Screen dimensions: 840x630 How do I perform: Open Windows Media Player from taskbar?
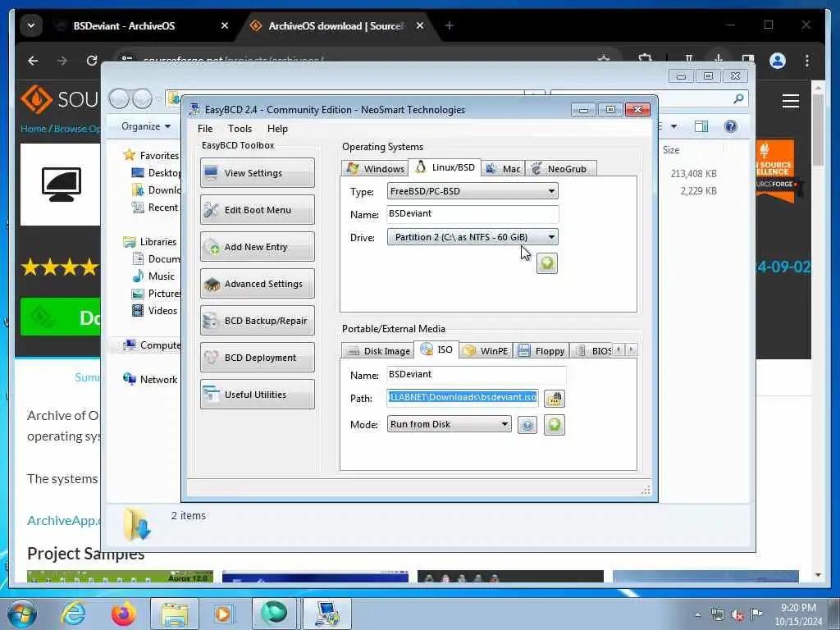click(223, 614)
